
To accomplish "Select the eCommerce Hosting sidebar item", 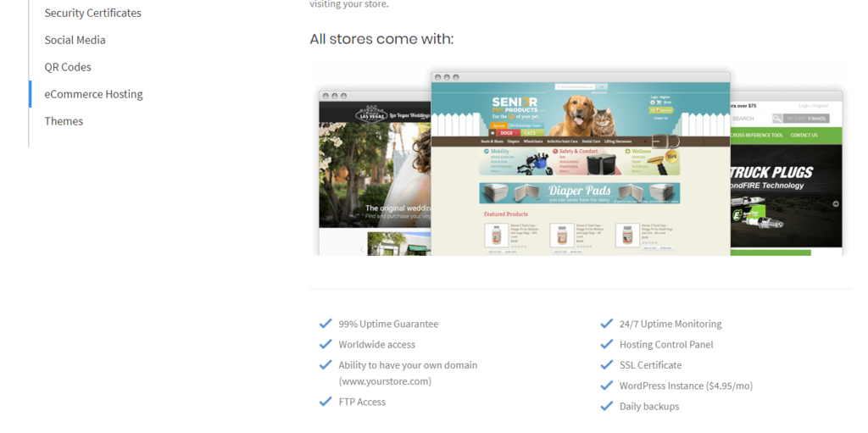I will 93,94.
